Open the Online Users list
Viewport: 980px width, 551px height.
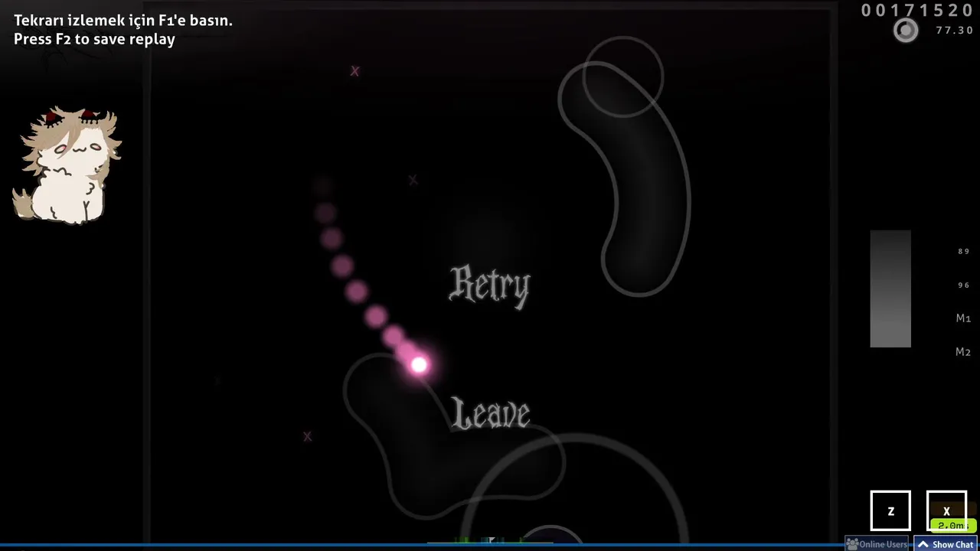point(877,544)
